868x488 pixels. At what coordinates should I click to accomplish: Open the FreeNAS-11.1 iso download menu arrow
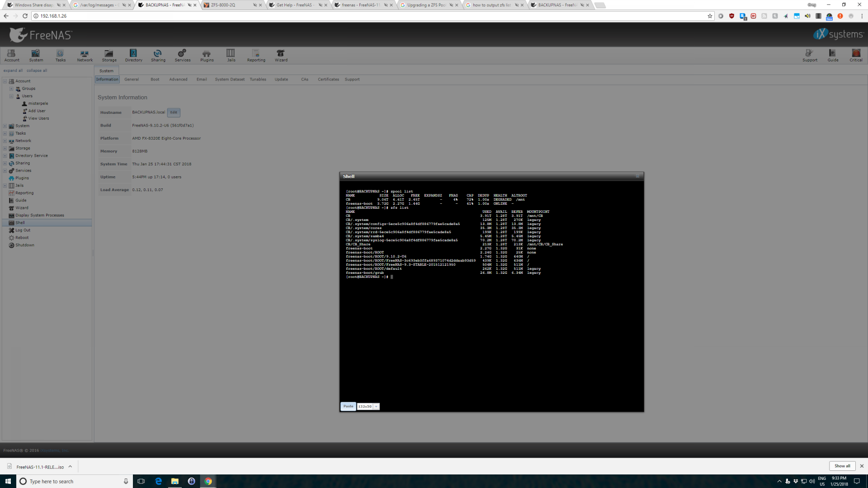pyautogui.click(x=70, y=467)
